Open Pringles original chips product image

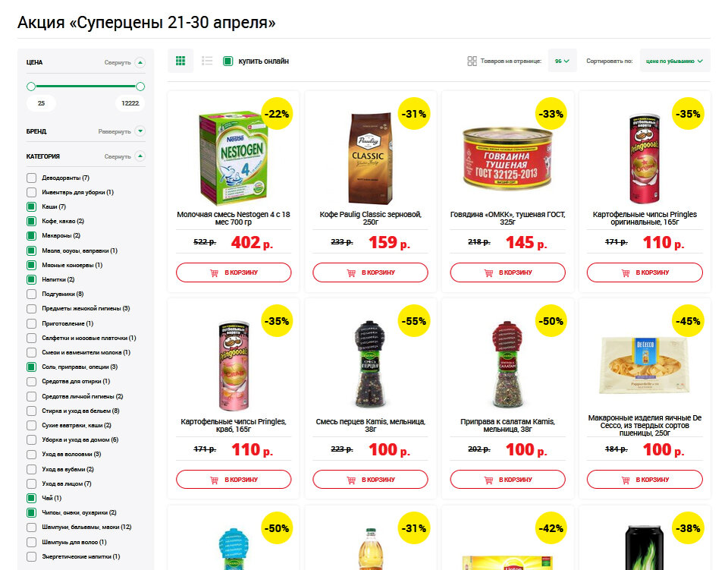tap(645, 159)
